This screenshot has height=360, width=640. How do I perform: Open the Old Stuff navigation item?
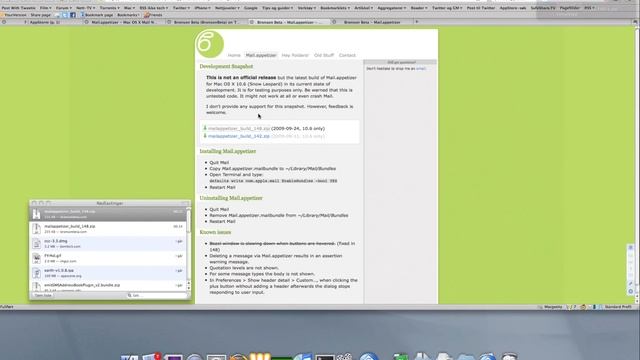pyautogui.click(x=324, y=55)
